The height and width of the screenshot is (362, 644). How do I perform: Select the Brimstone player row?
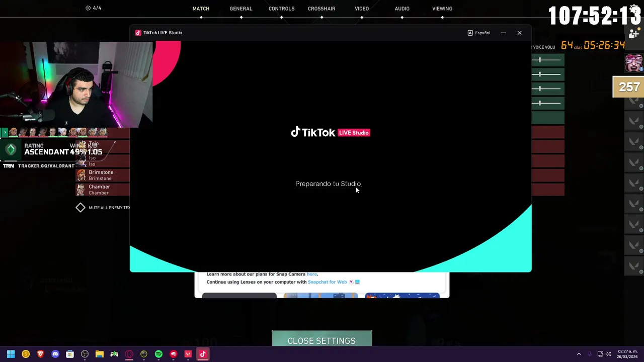point(103,175)
